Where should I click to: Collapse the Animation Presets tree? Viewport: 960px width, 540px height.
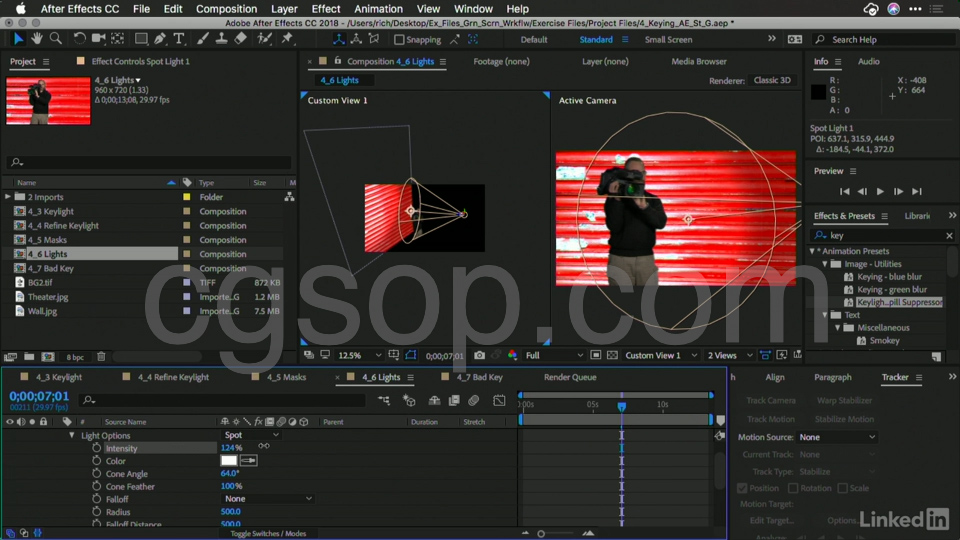pyautogui.click(x=812, y=251)
